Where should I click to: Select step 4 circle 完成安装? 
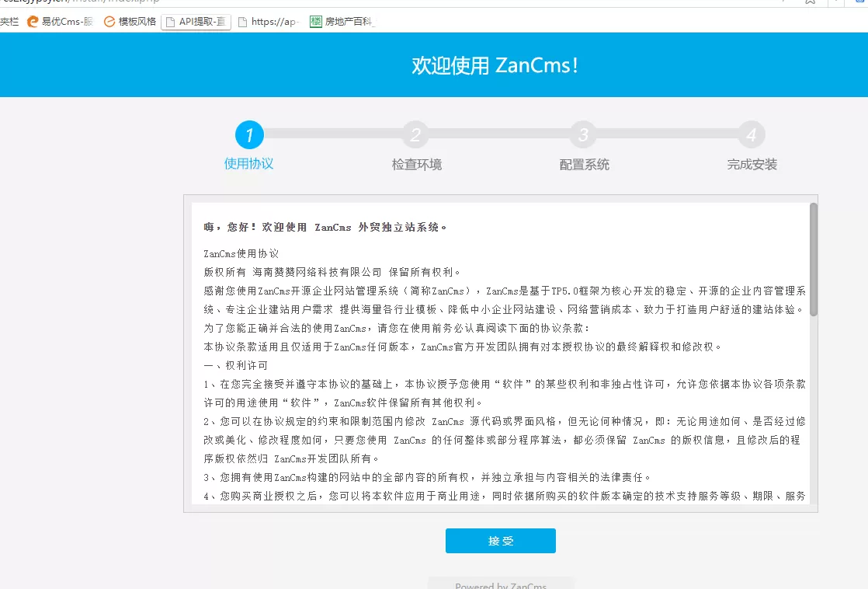[752, 134]
